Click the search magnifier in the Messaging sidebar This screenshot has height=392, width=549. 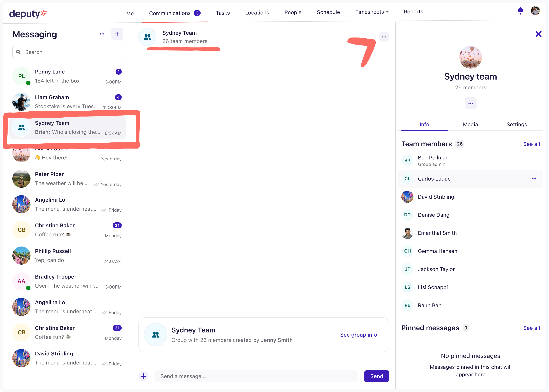(19, 52)
